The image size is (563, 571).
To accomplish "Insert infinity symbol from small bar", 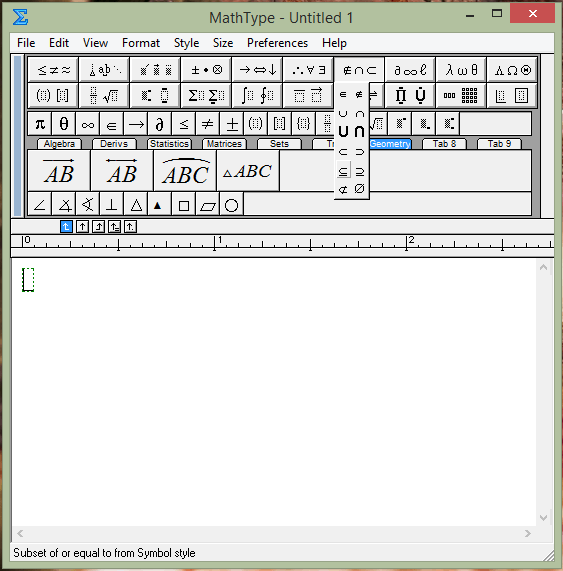I will tap(87, 124).
